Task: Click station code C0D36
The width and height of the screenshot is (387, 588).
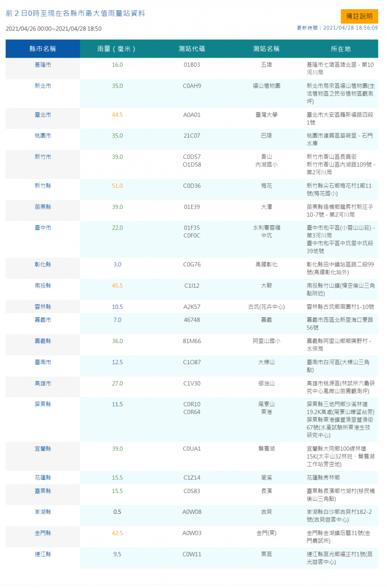Action: tap(192, 186)
